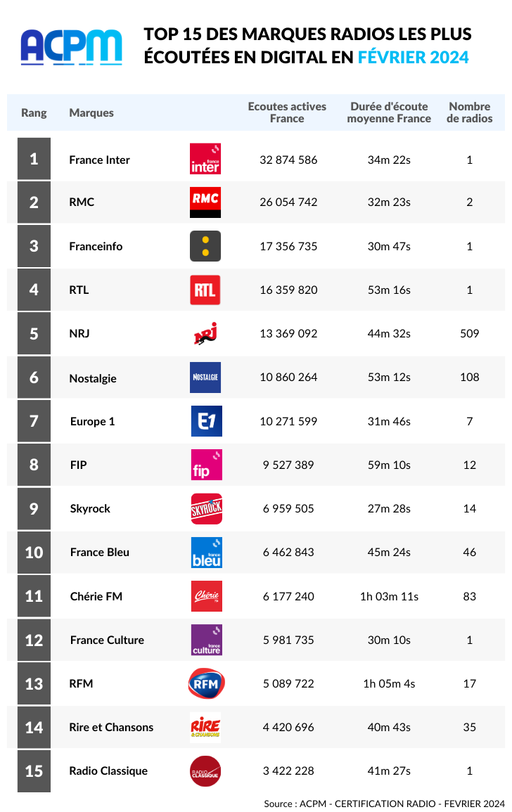
Task: Select the rank 1 number box
Action: pos(34,158)
